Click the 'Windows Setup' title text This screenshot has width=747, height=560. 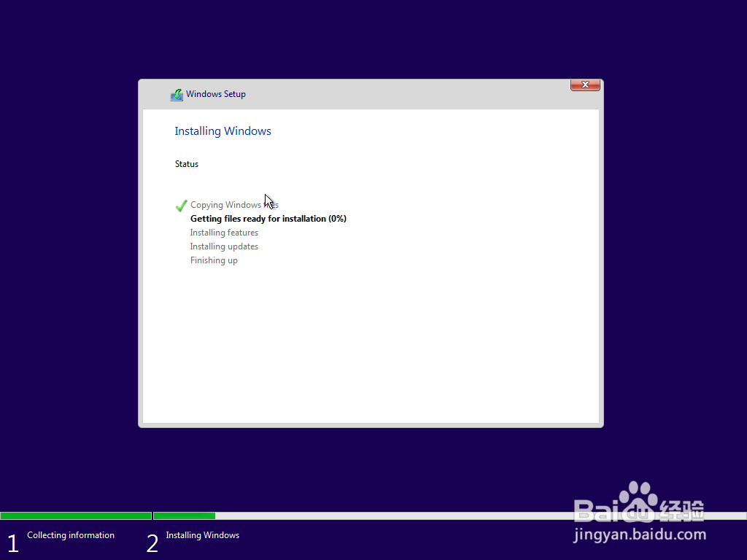(x=216, y=94)
